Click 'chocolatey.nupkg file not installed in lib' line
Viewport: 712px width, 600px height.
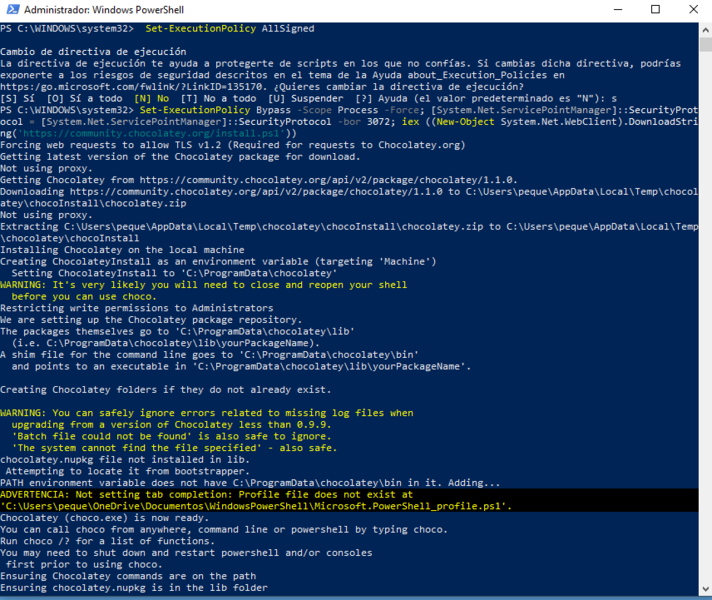coord(125,460)
